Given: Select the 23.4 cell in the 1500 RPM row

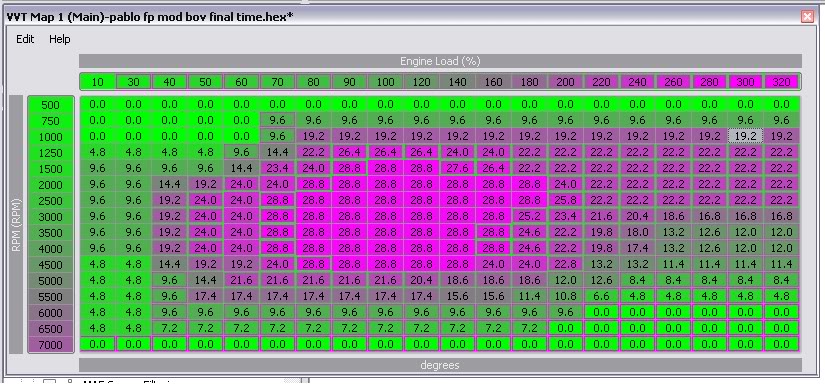Looking at the screenshot, I should 278,168.
